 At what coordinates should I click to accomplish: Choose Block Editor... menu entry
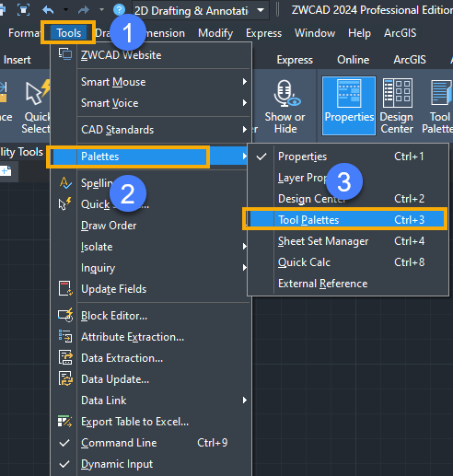click(x=151, y=316)
